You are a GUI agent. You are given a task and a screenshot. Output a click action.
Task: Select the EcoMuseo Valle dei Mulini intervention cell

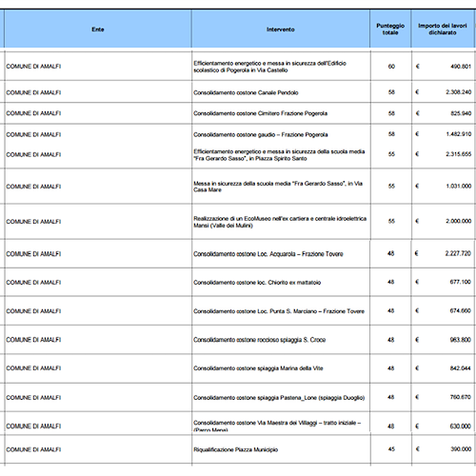[280, 222]
